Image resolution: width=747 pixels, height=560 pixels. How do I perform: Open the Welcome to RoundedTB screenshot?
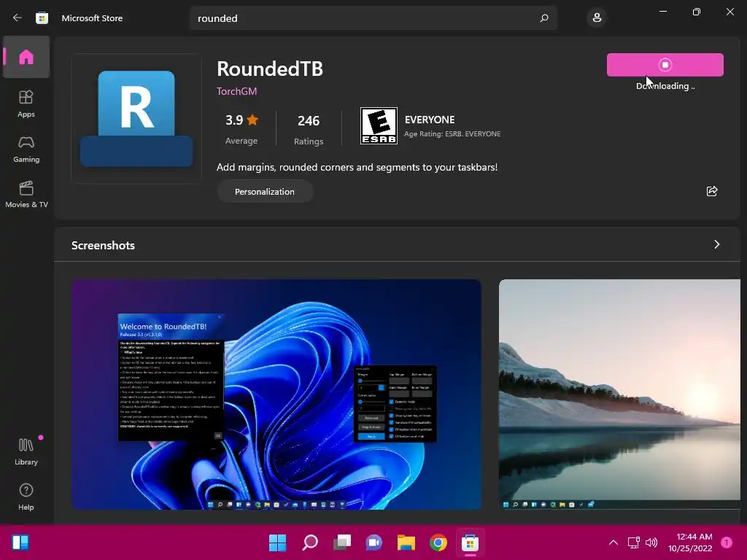click(276, 394)
